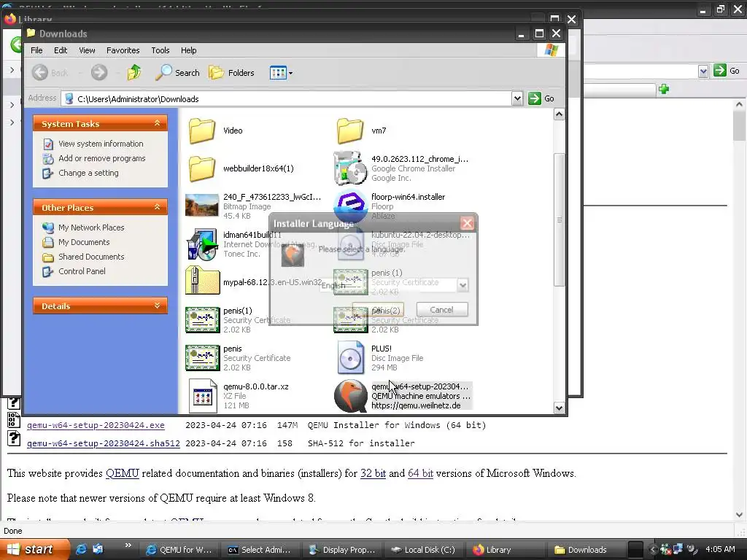This screenshot has height=560, width=747.
Task: Open My Network Places
Action: pos(91,227)
